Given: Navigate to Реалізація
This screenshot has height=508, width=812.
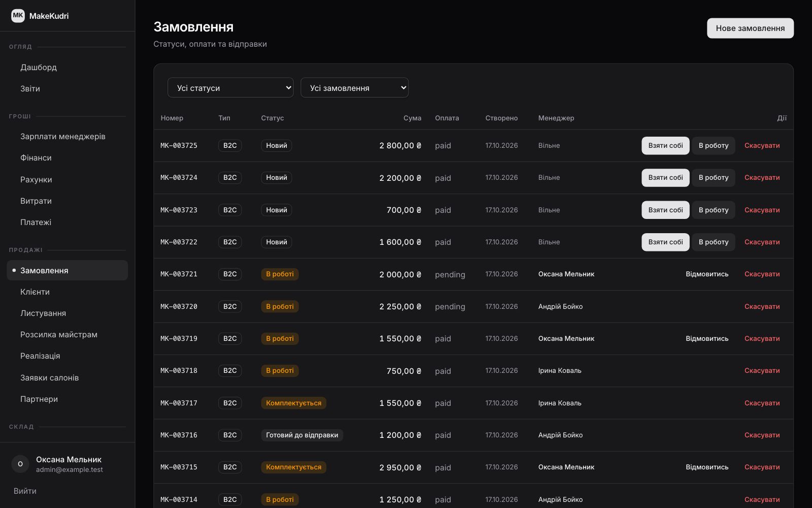Looking at the screenshot, I should point(67,356).
